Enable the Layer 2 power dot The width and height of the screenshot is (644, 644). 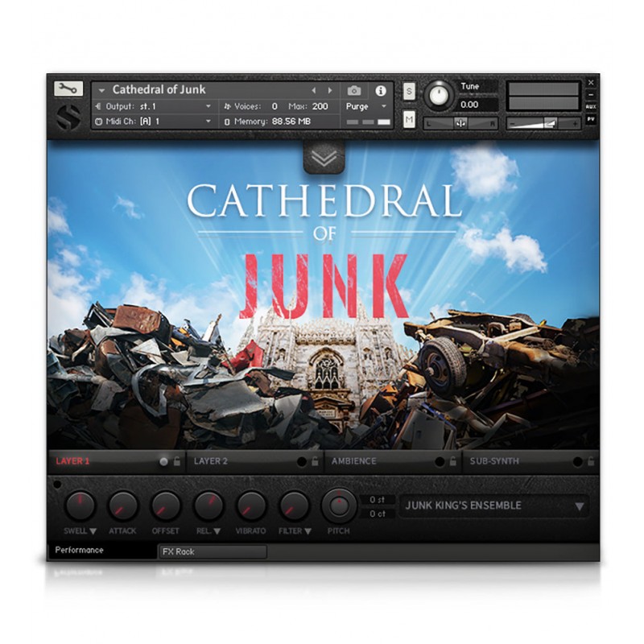click(302, 461)
